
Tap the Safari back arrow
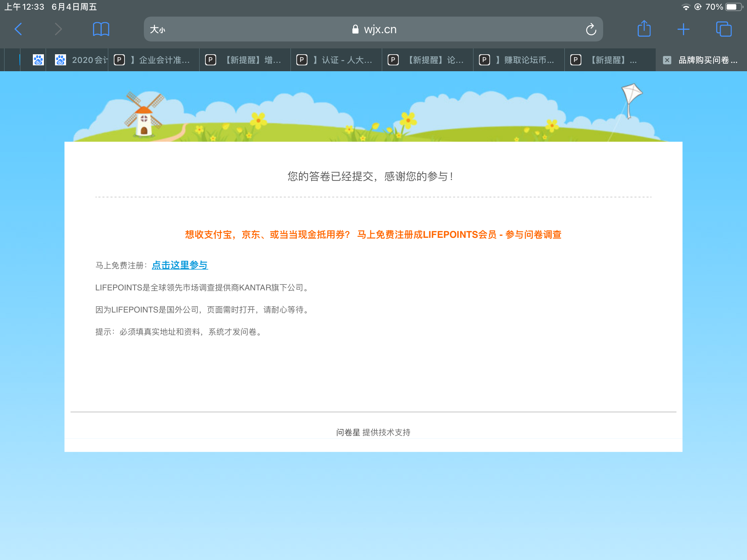click(18, 29)
